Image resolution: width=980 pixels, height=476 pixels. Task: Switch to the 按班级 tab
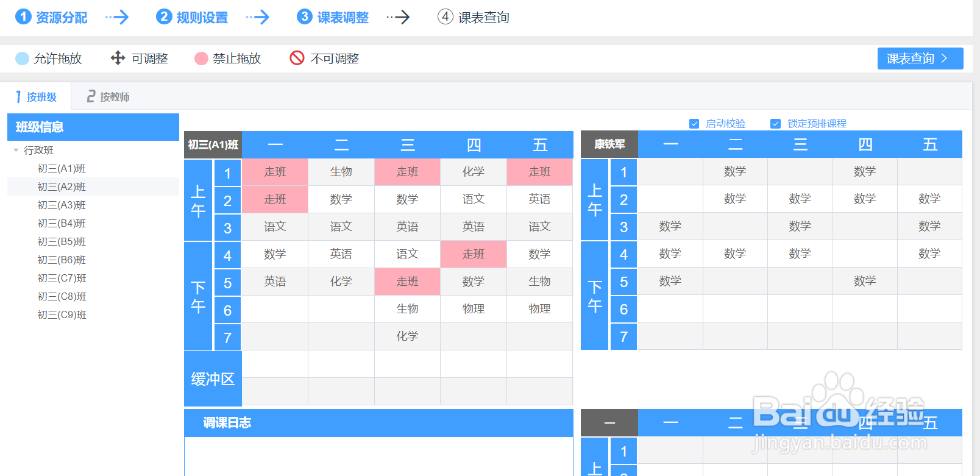click(x=37, y=97)
